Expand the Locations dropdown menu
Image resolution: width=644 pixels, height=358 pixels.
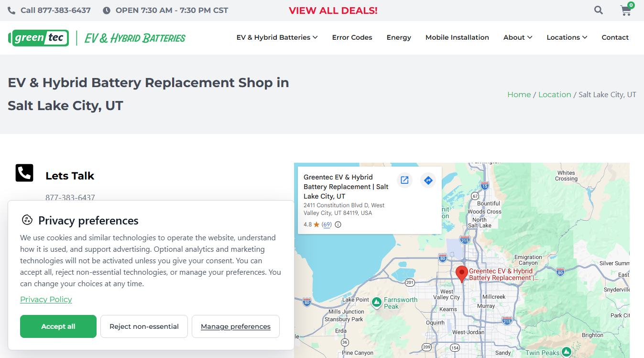coord(567,37)
